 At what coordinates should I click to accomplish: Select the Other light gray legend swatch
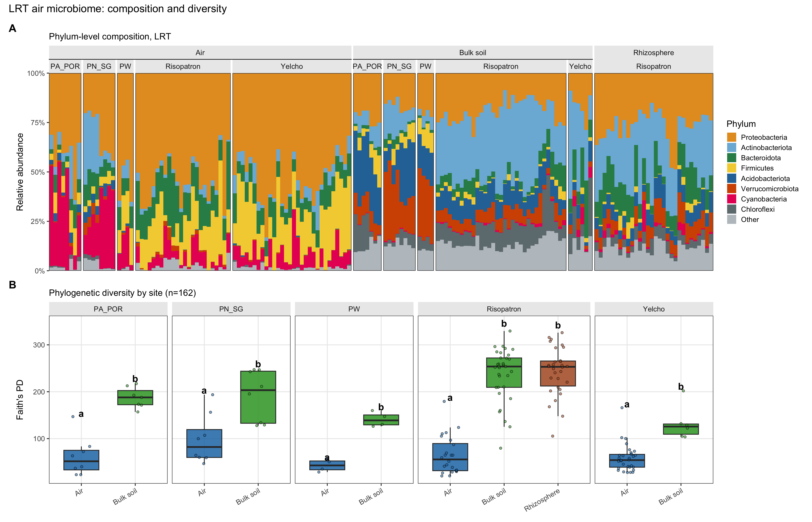coord(731,220)
